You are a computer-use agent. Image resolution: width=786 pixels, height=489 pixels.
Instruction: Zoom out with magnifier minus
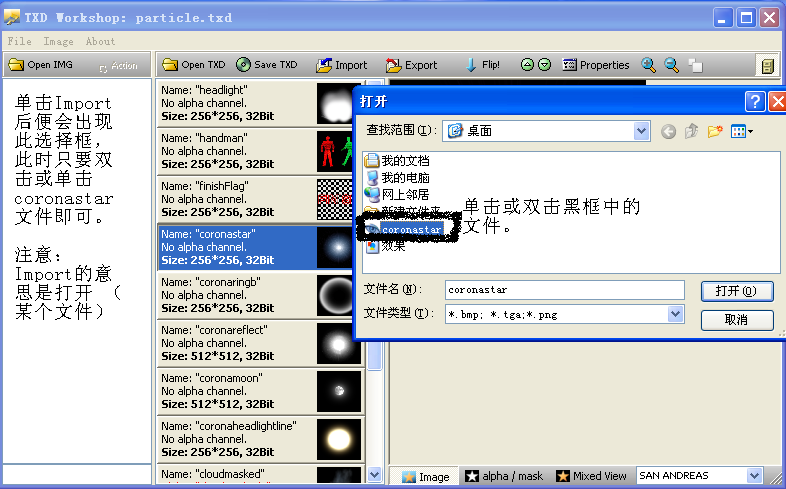671,65
